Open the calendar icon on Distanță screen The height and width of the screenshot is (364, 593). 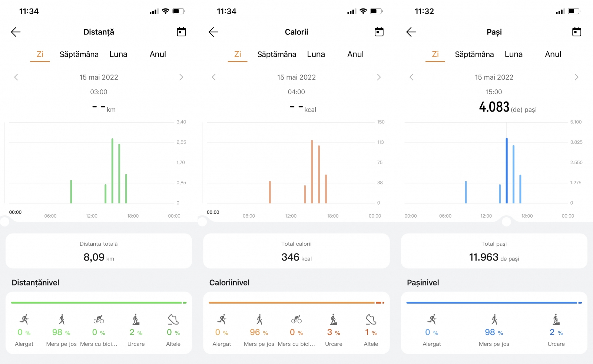(181, 32)
